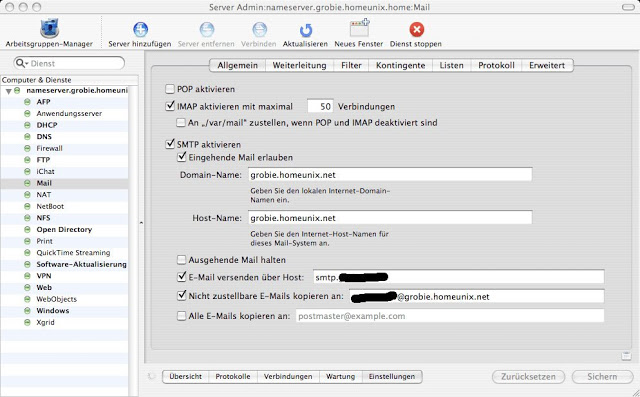Toggle IMAP aktivieren checkbox
The width and height of the screenshot is (640, 397).
(x=170, y=106)
